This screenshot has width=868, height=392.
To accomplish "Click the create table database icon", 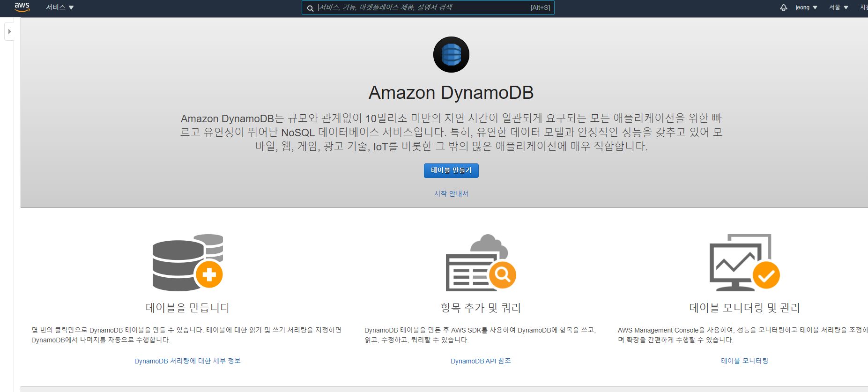I will [188, 262].
